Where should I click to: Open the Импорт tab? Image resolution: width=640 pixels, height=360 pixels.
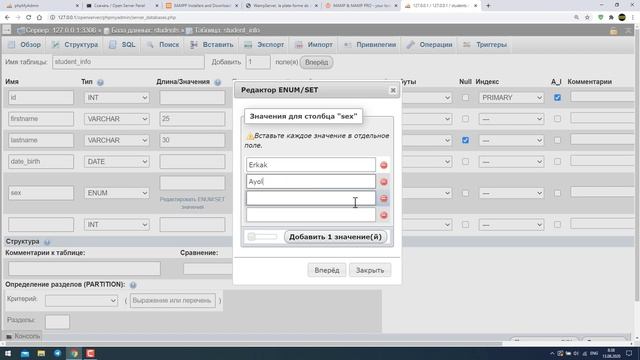click(314, 45)
